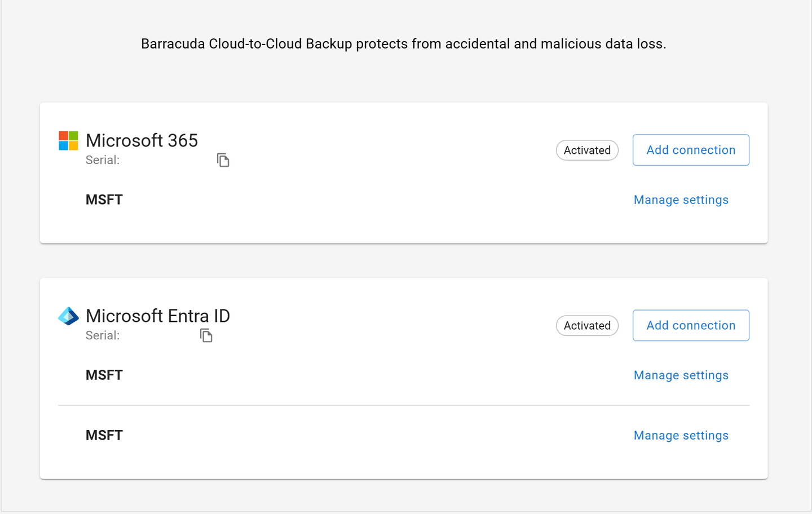Image resolution: width=812 pixels, height=514 pixels.
Task: Click the Activated badge for Microsoft Entra ID
Action: click(587, 326)
